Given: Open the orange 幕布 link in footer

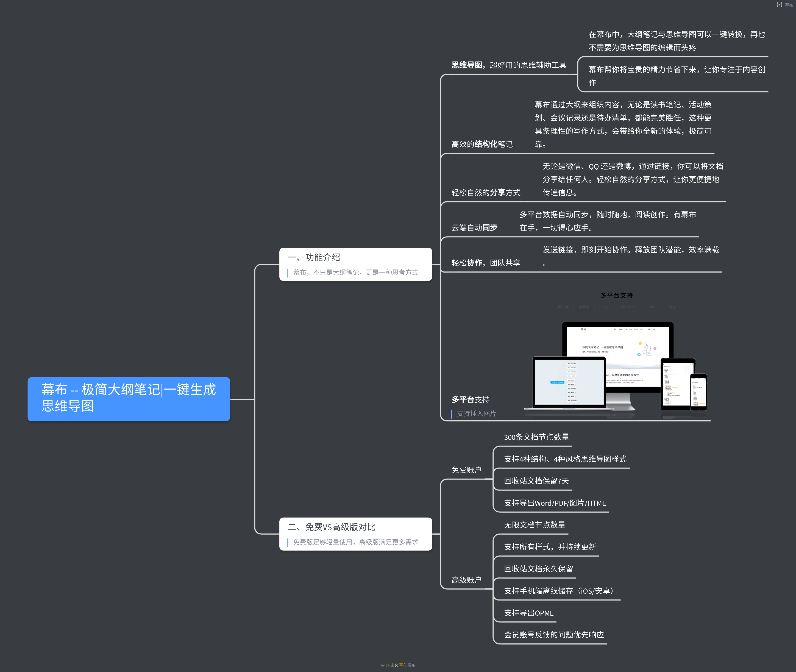Looking at the screenshot, I should [x=403, y=665].
